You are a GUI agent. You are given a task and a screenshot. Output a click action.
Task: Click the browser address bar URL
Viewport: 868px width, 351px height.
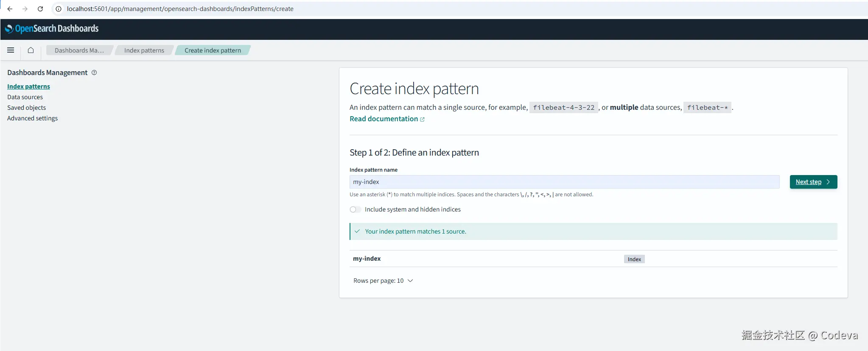click(180, 9)
